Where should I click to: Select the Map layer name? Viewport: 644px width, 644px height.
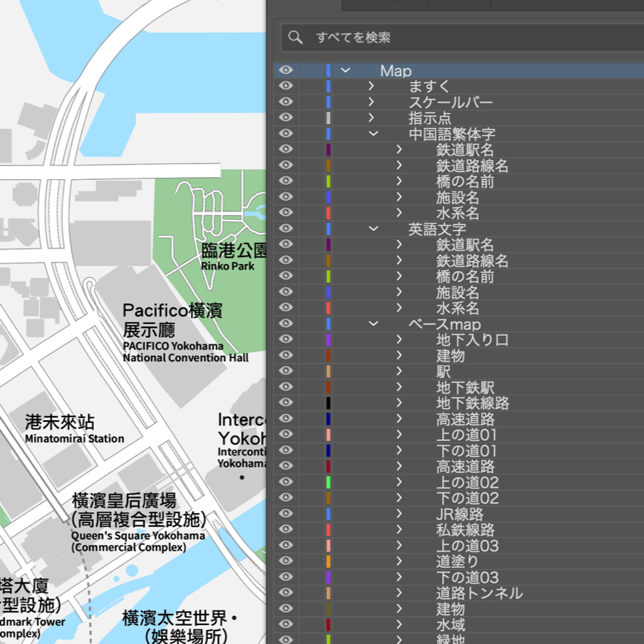(396, 71)
